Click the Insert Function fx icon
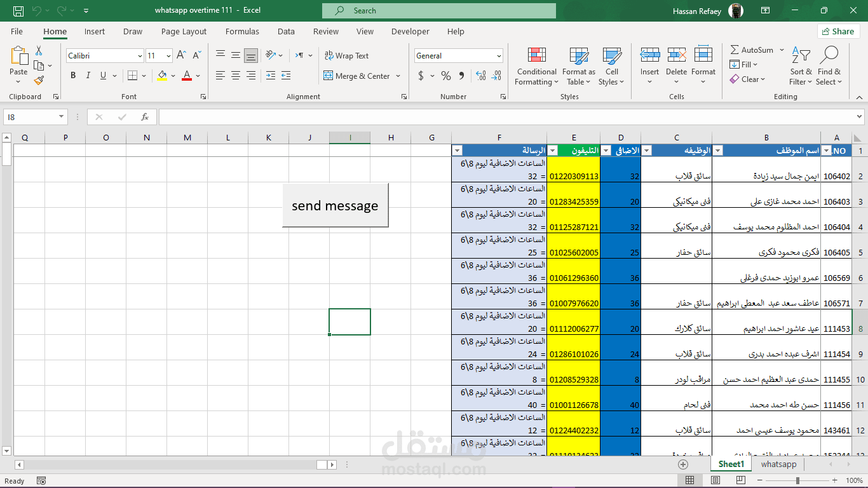This screenshot has width=868, height=488. click(145, 117)
